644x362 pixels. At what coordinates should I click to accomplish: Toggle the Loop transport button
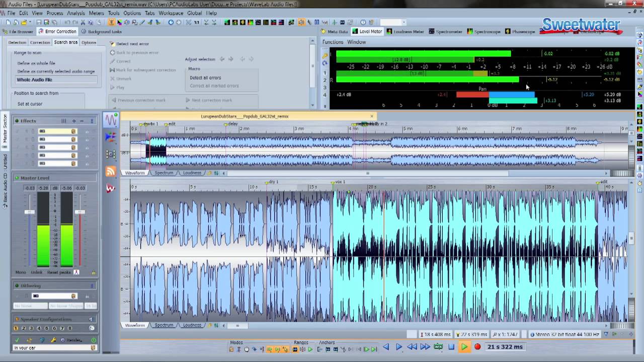(x=438, y=346)
